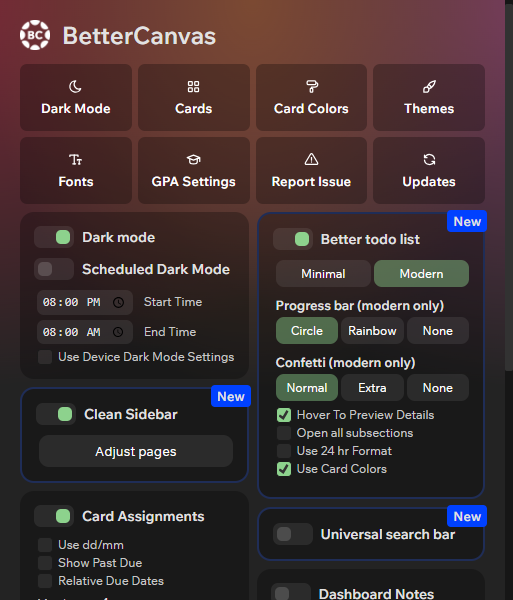Screen dimensions: 513x600
Task: Choose the Circle progress bar option
Action: [x=307, y=331]
